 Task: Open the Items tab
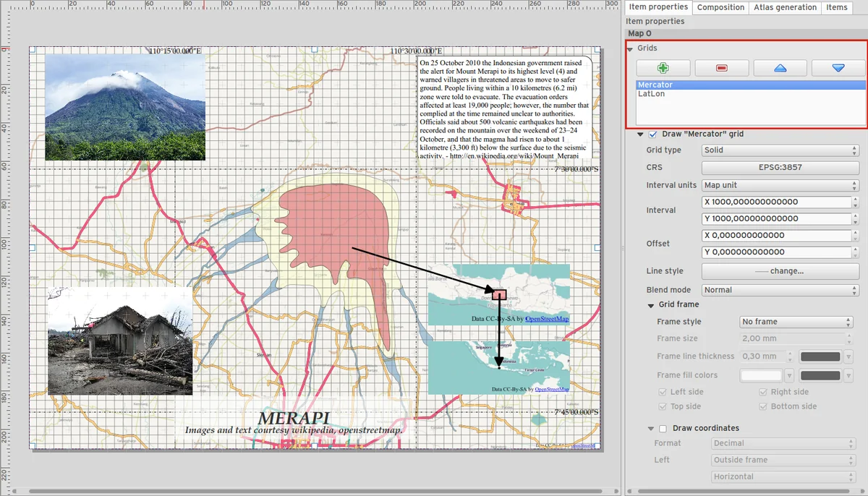tap(837, 7)
